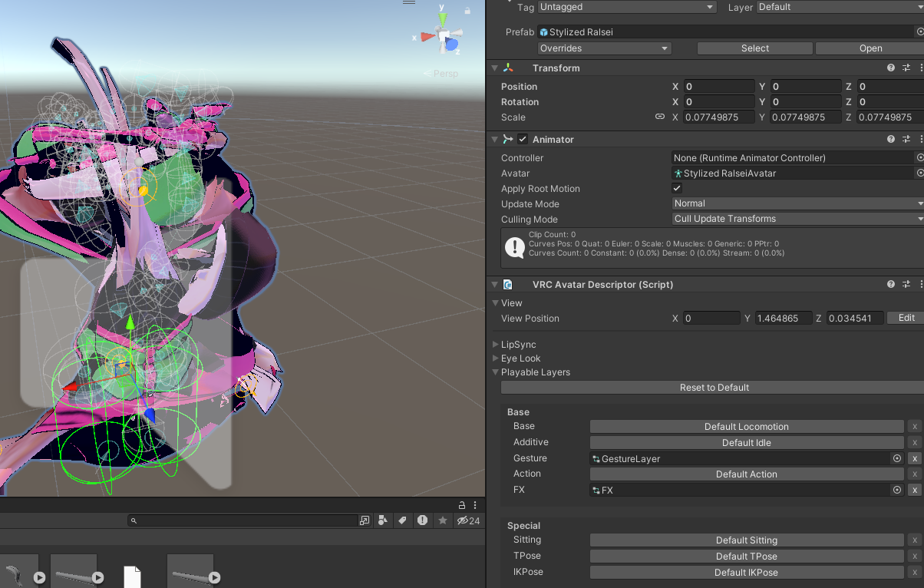Image resolution: width=924 pixels, height=588 pixels.
Task: Click the Project panel search field
Action: point(243,520)
